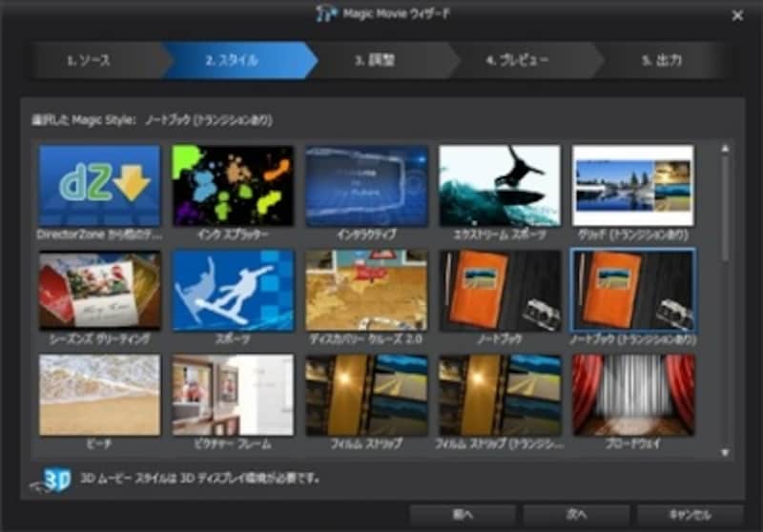Click the style list scrollbar thumb

click(725, 208)
